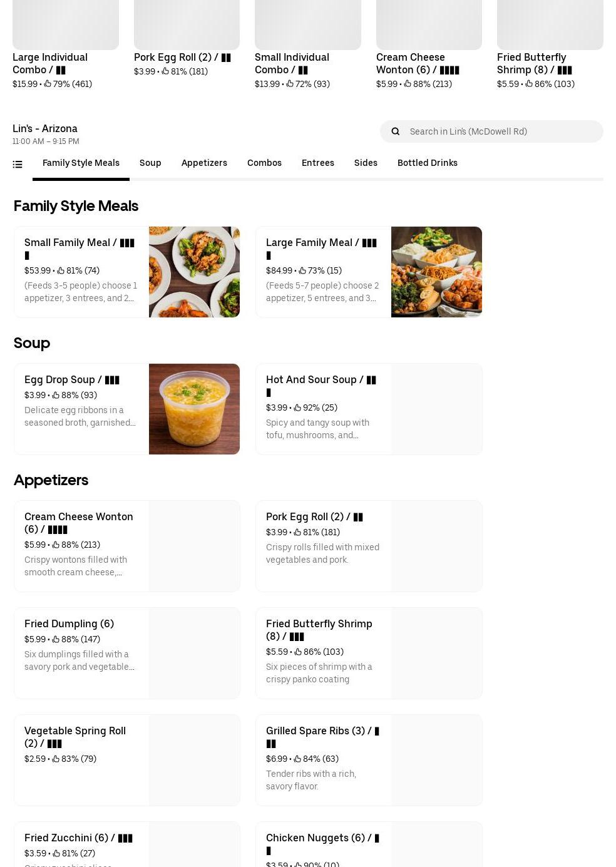Click thumbs-up icon on Large Family Meal
The width and height of the screenshot is (616, 867).
coord(302,271)
